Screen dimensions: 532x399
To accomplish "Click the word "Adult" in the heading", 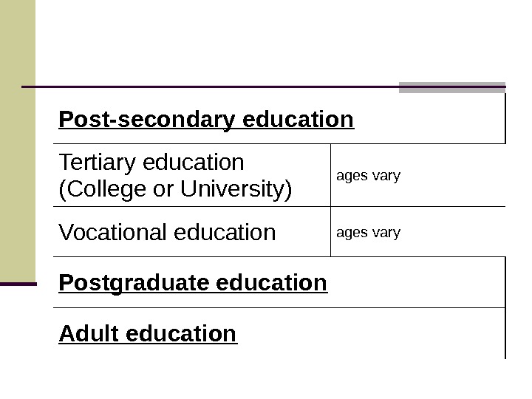I will click(x=89, y=334).
